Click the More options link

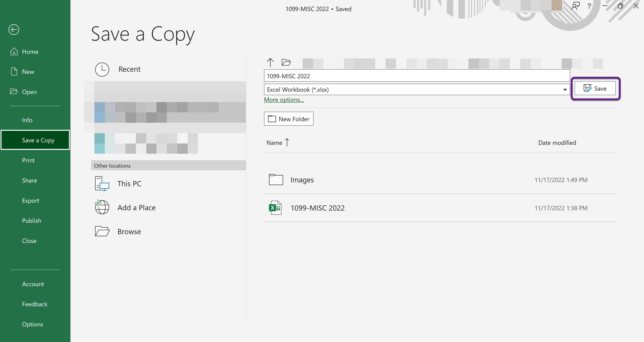[284, 100]
